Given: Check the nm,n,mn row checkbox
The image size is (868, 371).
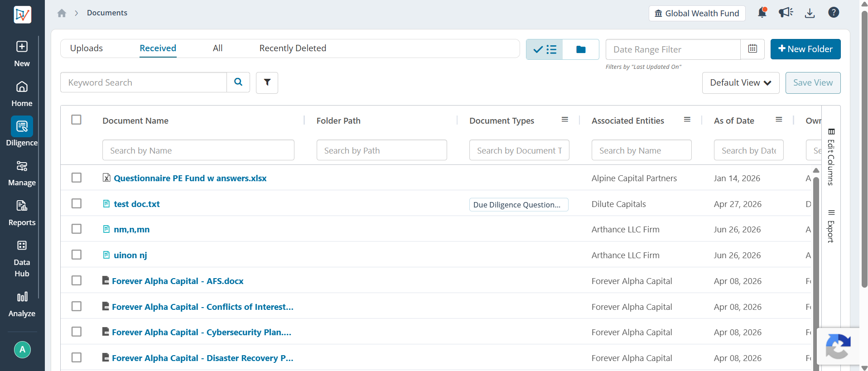Looking at the screenshot, I should pyautogui.click(x=77, y=229).
